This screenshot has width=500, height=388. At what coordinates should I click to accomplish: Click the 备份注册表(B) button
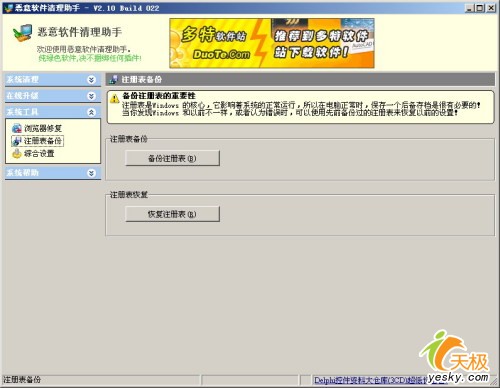[172, 158]
